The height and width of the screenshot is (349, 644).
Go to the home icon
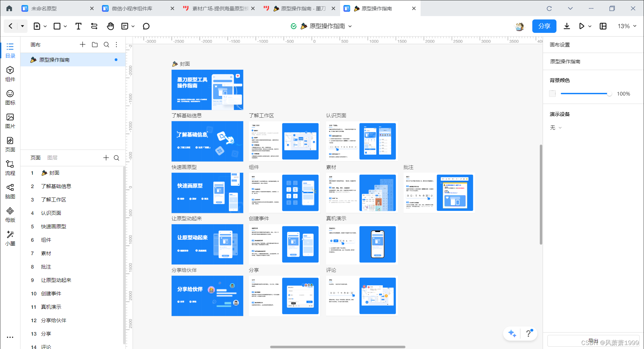tap(9, 8)
